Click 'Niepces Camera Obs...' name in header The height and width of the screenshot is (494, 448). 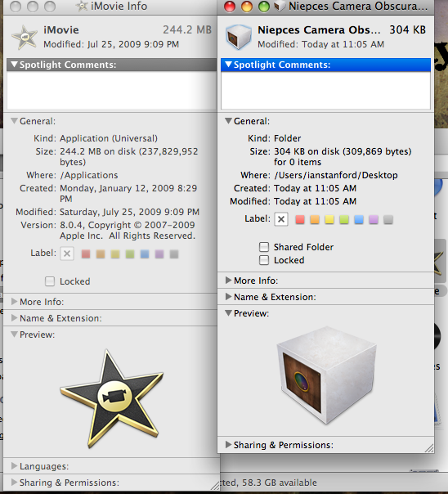tap(319, 29)
